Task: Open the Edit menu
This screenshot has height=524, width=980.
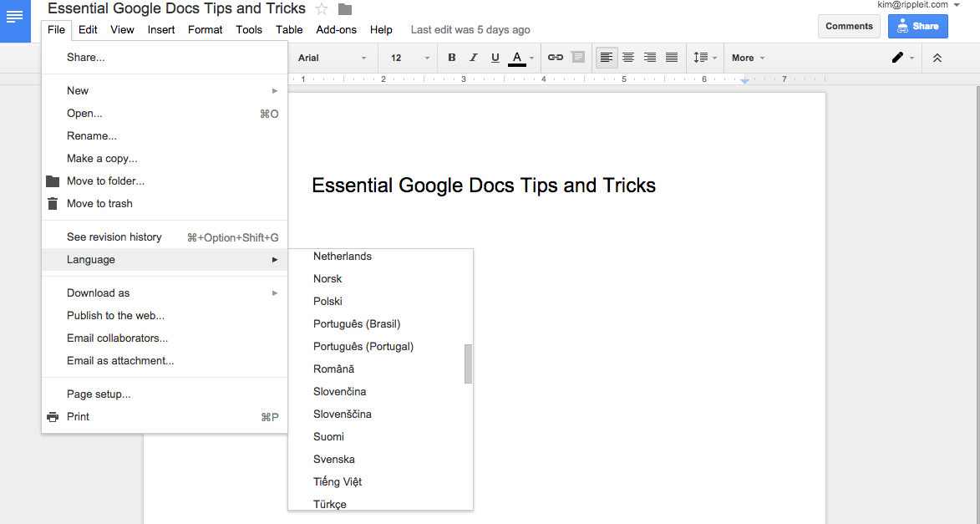Action: pyautogui.click(x=88, y=29)
